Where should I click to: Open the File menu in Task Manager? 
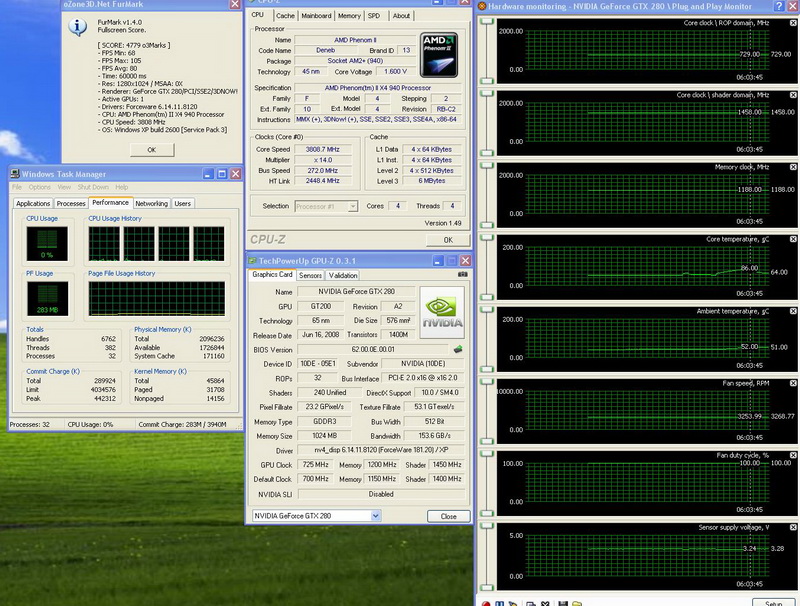point(17,187)
